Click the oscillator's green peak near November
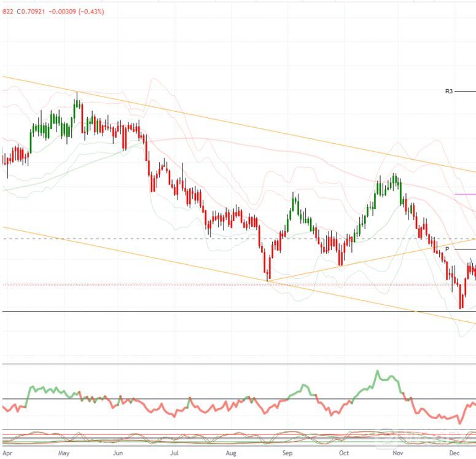 [378, 372]
